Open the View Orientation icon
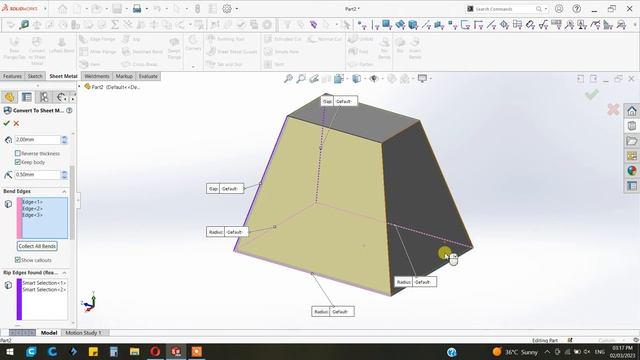 (x=338, y=78)
